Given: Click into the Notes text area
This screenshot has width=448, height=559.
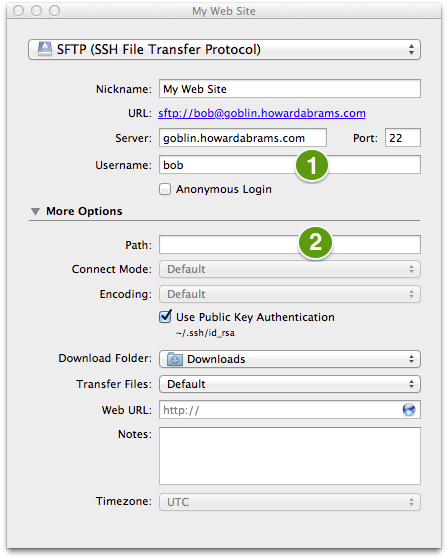Looking at the screenshot, I should (290, 456).
